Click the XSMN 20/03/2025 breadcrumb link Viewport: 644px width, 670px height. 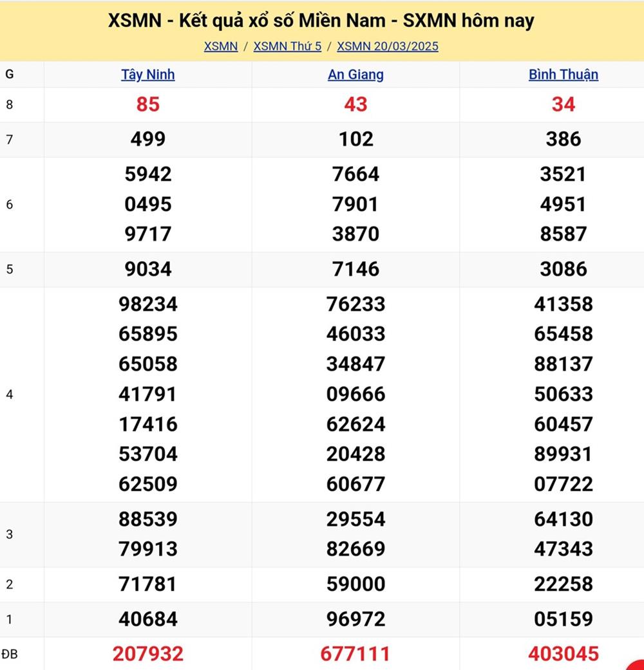point(388,46)
